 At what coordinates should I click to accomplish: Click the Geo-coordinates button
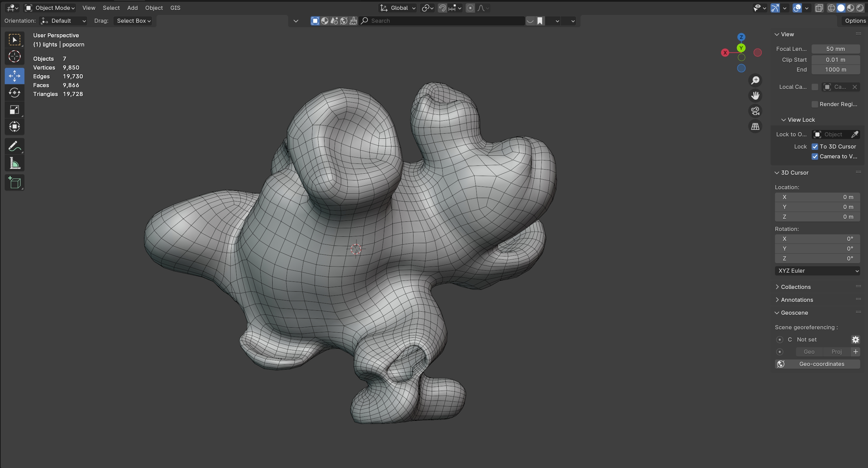click(817, 364)
